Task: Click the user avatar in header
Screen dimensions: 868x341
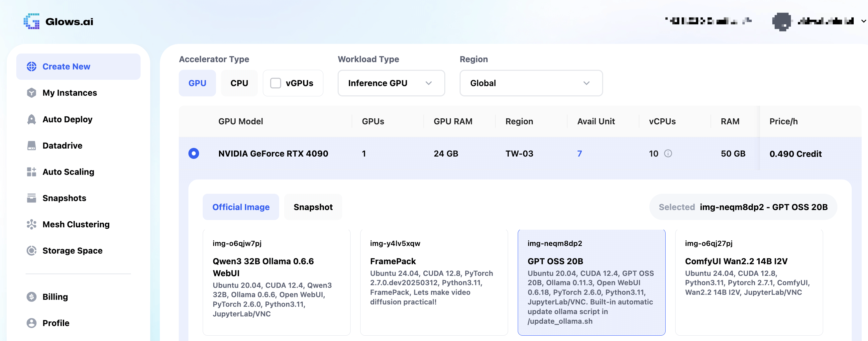Action: (x=782, y=22)
